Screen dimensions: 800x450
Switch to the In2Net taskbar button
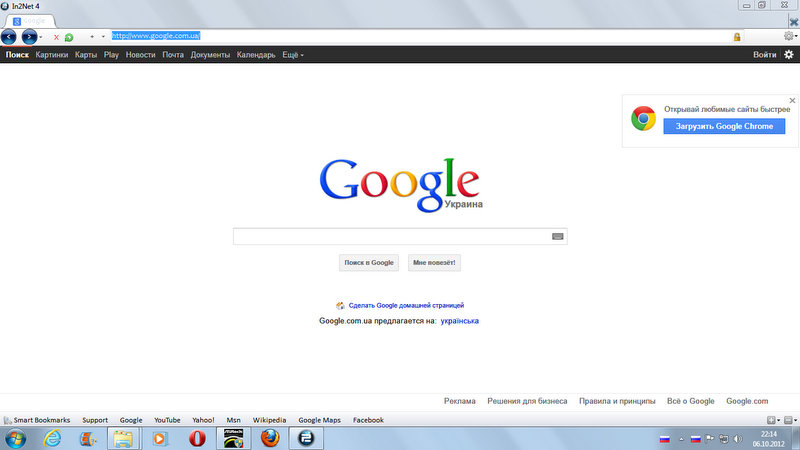[306, 438]
